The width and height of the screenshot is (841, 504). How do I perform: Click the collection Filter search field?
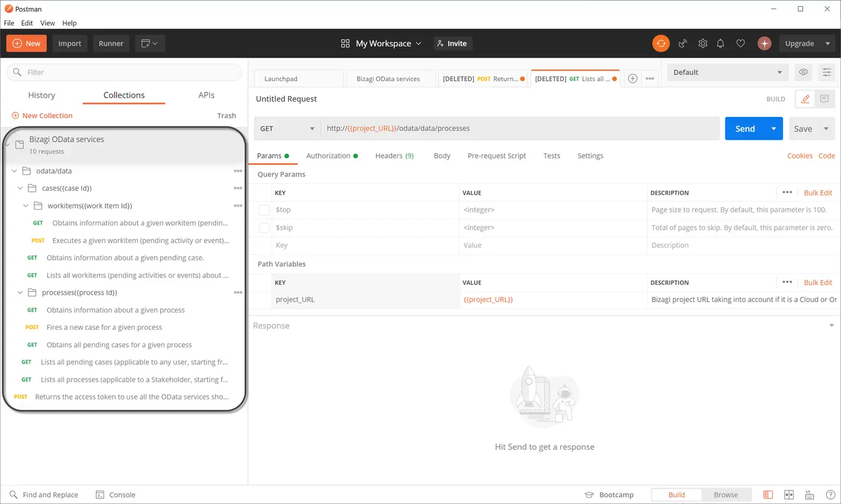[x=124, y=72]
